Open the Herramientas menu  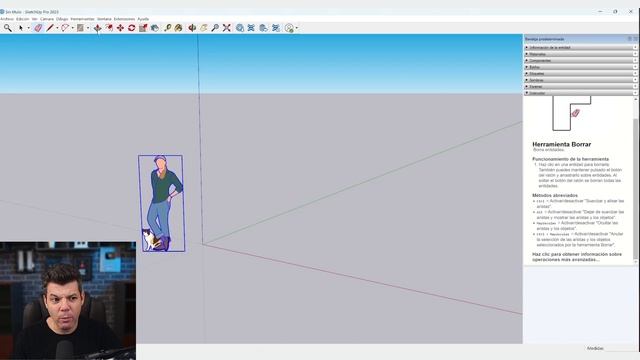82,19
